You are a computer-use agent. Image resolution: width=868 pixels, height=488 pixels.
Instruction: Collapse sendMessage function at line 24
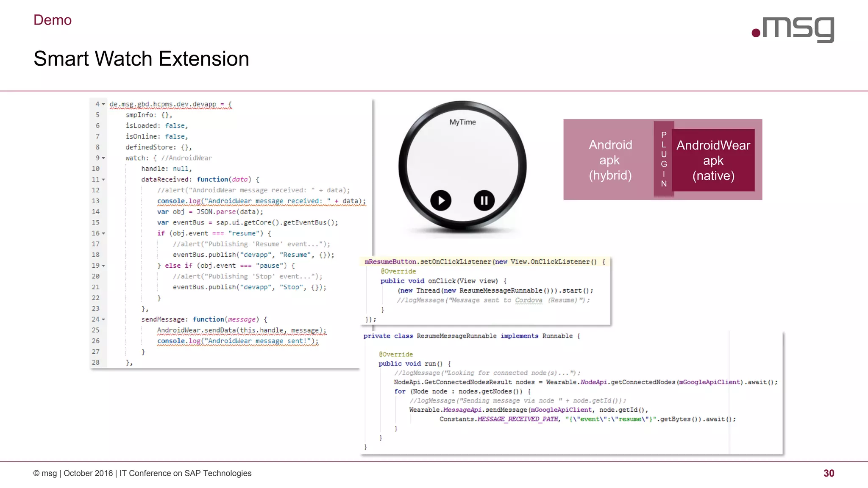tap(103, 319)
